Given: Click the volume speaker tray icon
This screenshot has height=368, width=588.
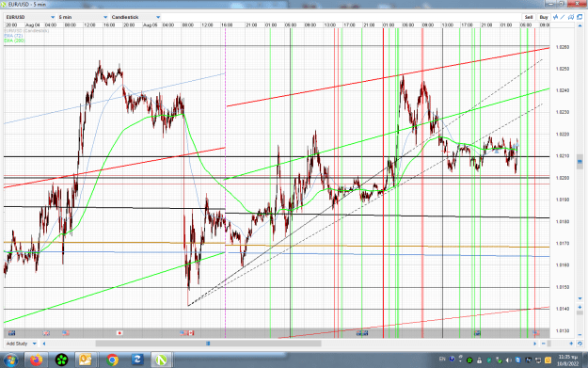Looking at the screenshot, I should [509, 360].
